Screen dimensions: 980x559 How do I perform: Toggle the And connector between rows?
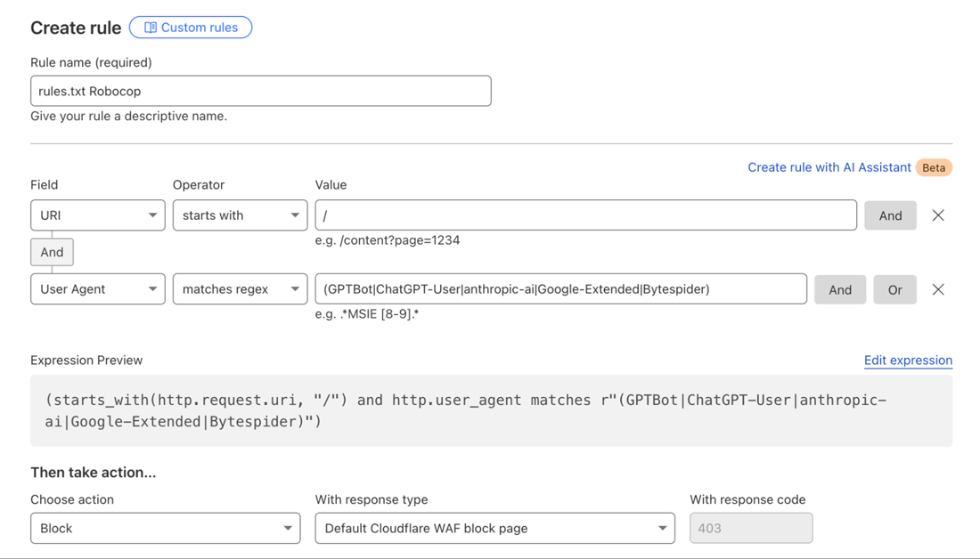[52, 252]
